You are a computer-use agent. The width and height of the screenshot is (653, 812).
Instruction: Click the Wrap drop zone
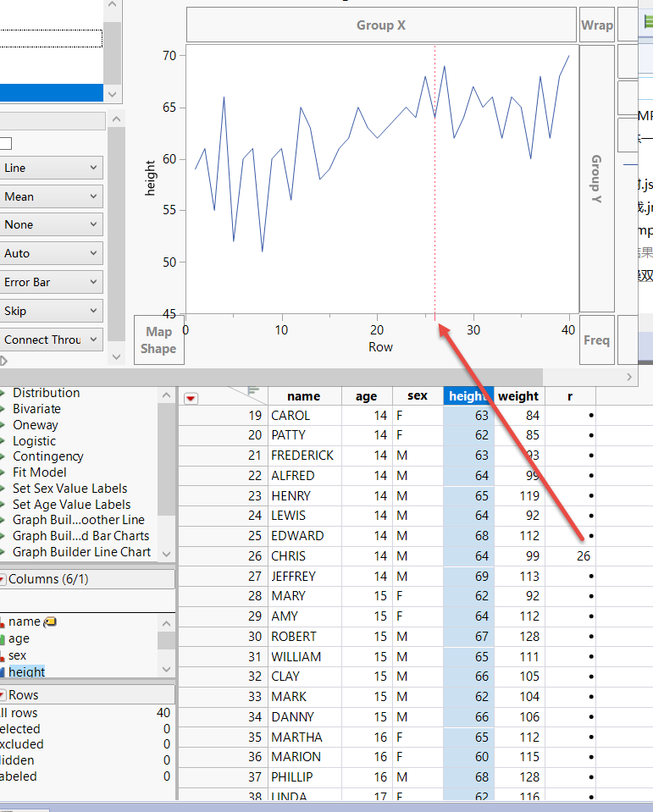[x=596, y=25]
